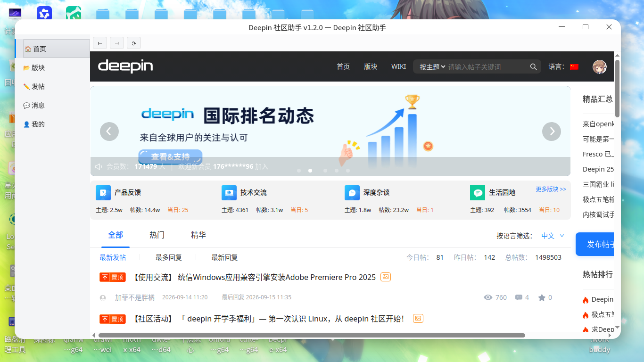
Task: Click the search magnifier icon
Action: click(x=534, y=67)
